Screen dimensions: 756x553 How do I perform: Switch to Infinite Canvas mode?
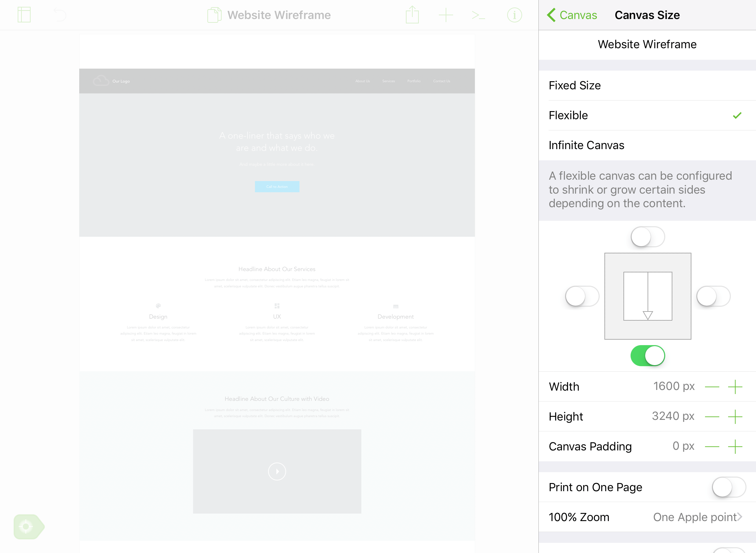tap(586, 145)
